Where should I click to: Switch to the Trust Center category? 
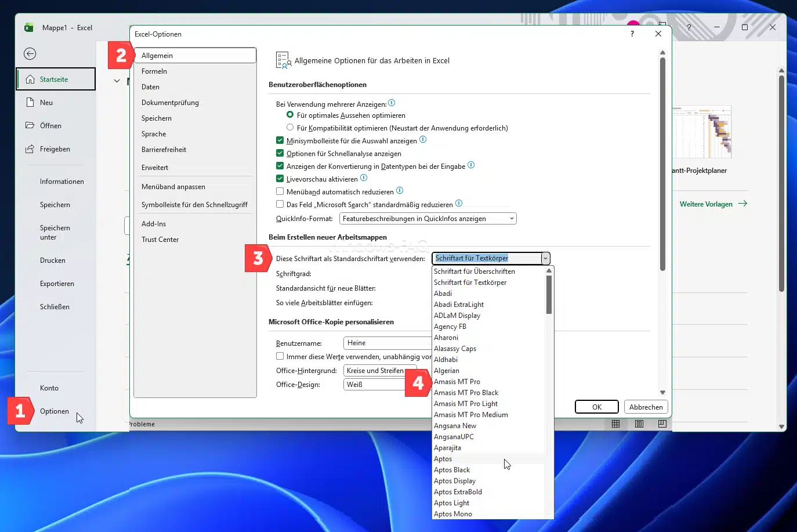[160, 240]
